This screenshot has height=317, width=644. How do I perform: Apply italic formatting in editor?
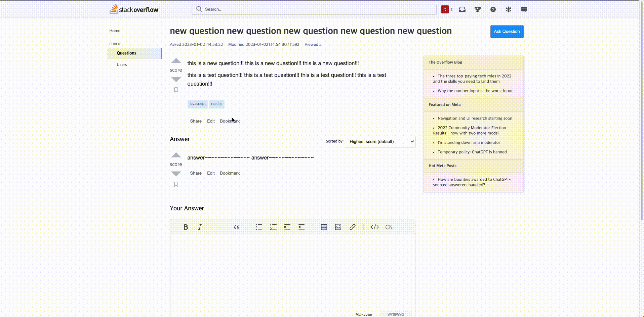click(200, 227)
